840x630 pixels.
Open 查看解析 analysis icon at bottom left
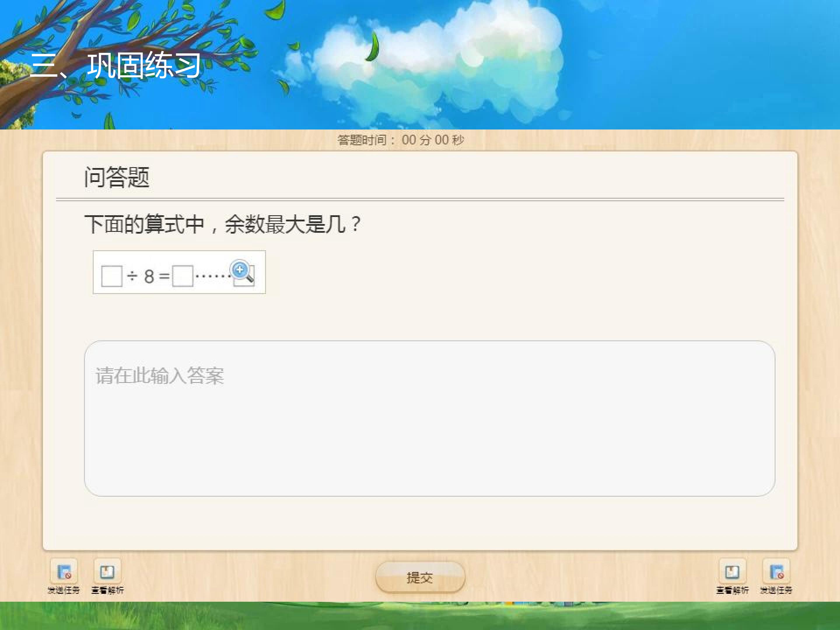pyautogui.click(x=107, y=571)
